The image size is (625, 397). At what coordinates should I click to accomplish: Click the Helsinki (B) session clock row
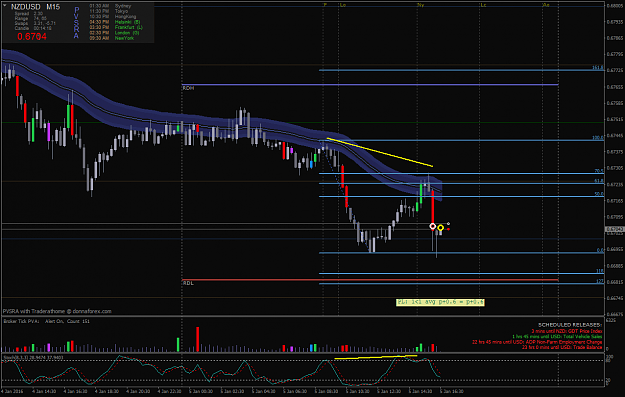coord(115,22)
